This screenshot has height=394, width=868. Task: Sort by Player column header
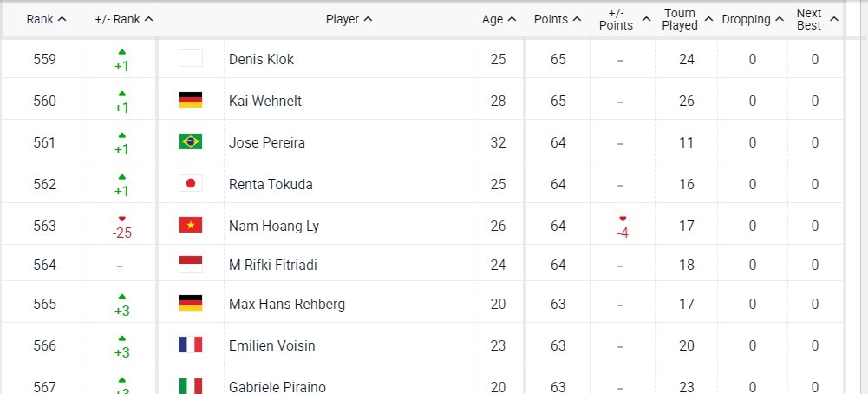tap(349, 19)
